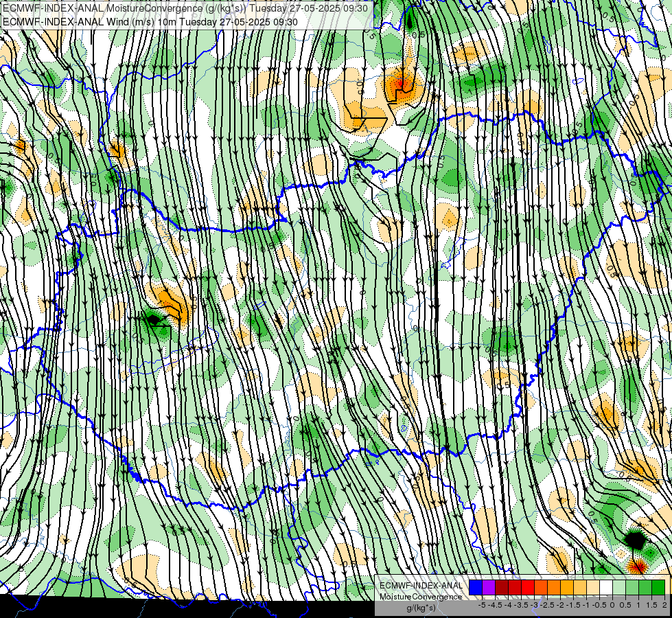Screen dimensions: 672x618
Task: Click the white legend swatch
Action: point(606,587)
